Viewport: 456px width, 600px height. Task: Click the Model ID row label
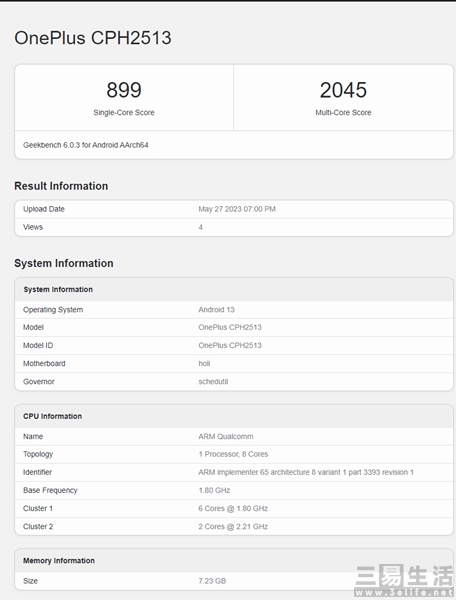pyautogui.click(x=38, y=345)
